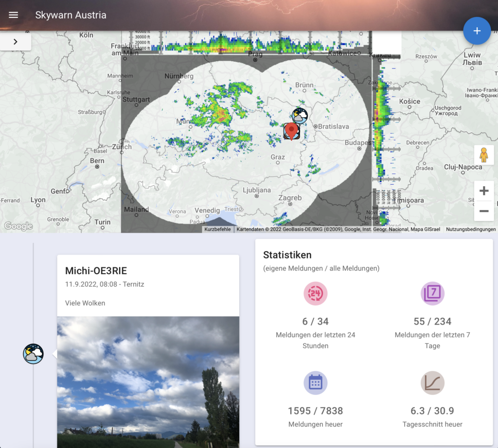This screenshot has height=448, width=498.
Task: Click the Bern city label on map
Action: coord(97,160)
